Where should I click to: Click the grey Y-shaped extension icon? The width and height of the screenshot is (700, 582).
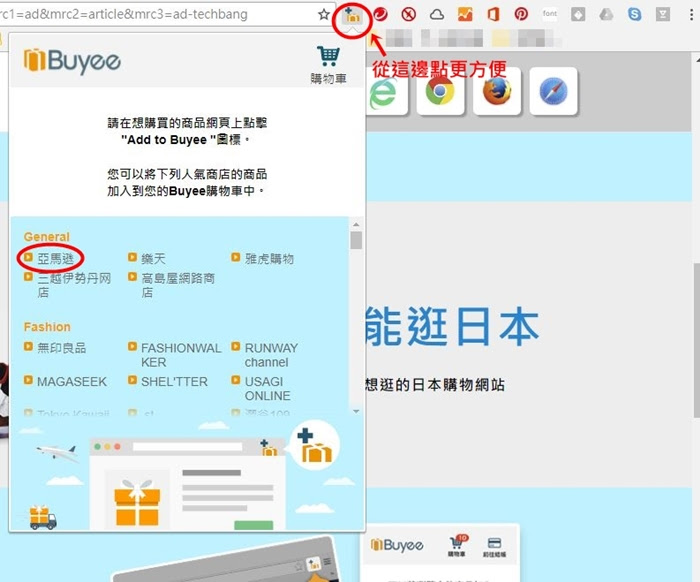662,14
